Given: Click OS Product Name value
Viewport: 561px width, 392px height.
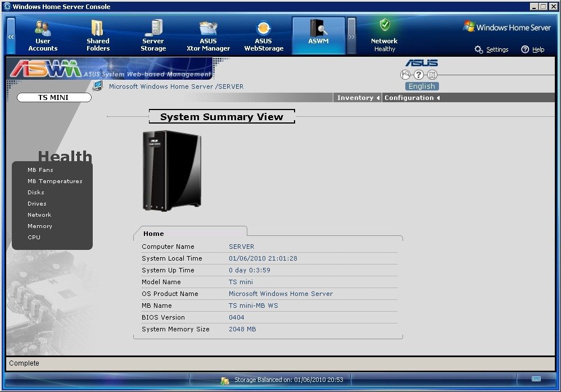Looking at the screenshot, I should pyautogui.click(x=281, y=294).
